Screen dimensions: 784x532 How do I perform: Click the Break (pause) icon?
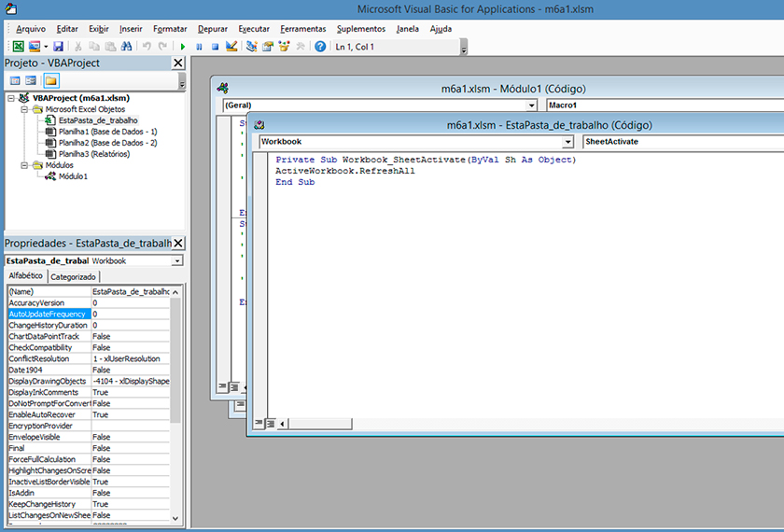[199, 47]
